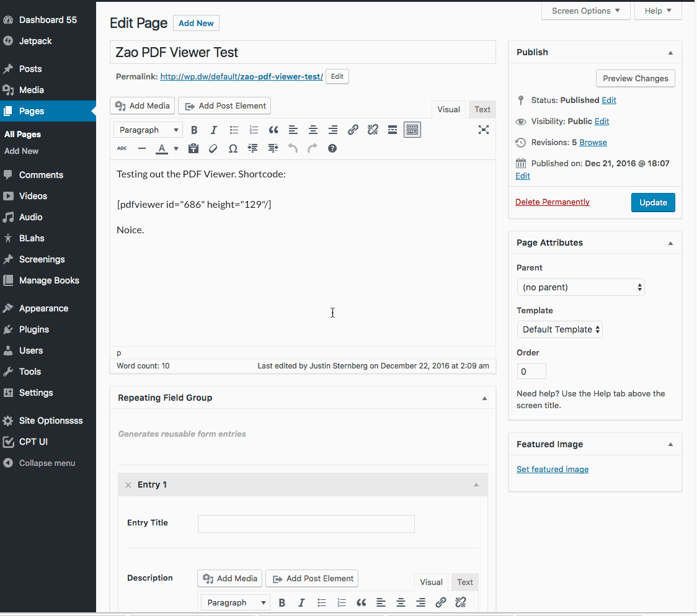Redo last edit
This screenshot has width=697, height=616.
(x=313, y=148)
